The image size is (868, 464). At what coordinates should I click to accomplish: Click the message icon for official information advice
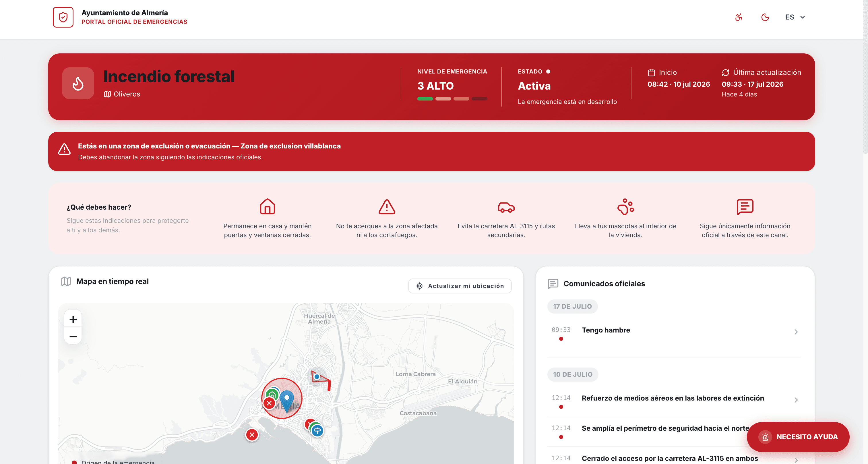pos(745,206)
